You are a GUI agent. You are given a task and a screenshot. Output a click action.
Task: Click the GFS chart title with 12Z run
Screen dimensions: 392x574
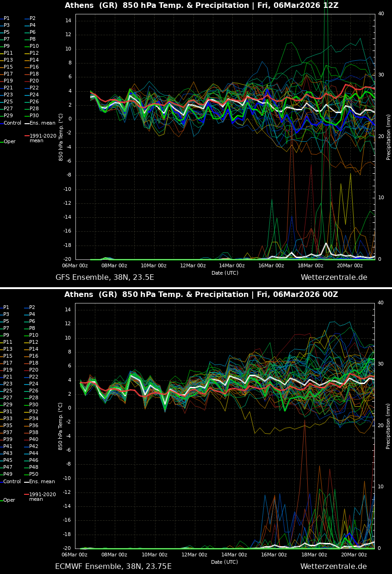click(201, 6)
